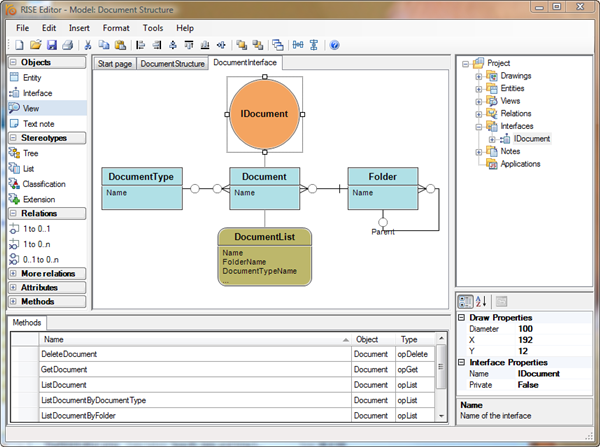Expand the Entities node in project tree
Image resolution: width=600 pixels, height=447 pixels.
[x=479, y=89]
